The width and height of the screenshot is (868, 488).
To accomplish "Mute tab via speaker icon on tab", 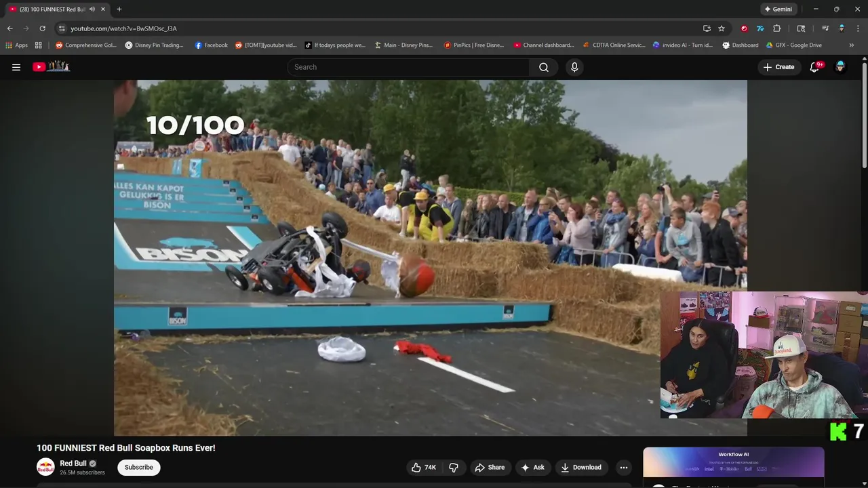I will click(92, 9).
